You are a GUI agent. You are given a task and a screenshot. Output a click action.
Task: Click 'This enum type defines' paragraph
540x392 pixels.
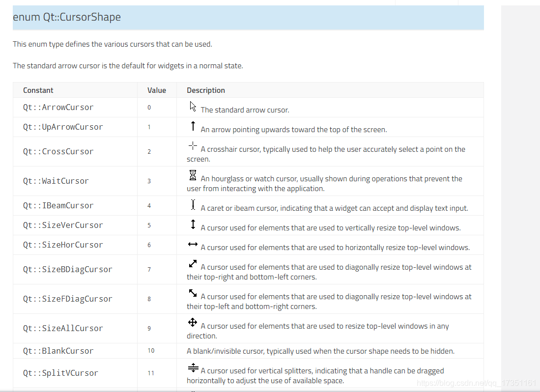coord(112,44)
